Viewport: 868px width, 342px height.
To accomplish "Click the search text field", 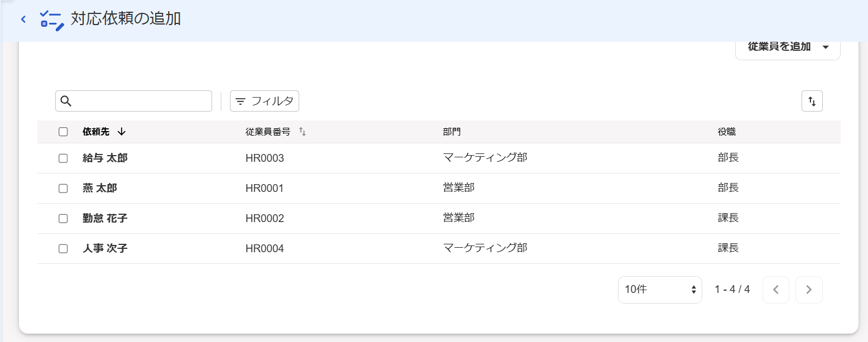I will click(133, 101).
